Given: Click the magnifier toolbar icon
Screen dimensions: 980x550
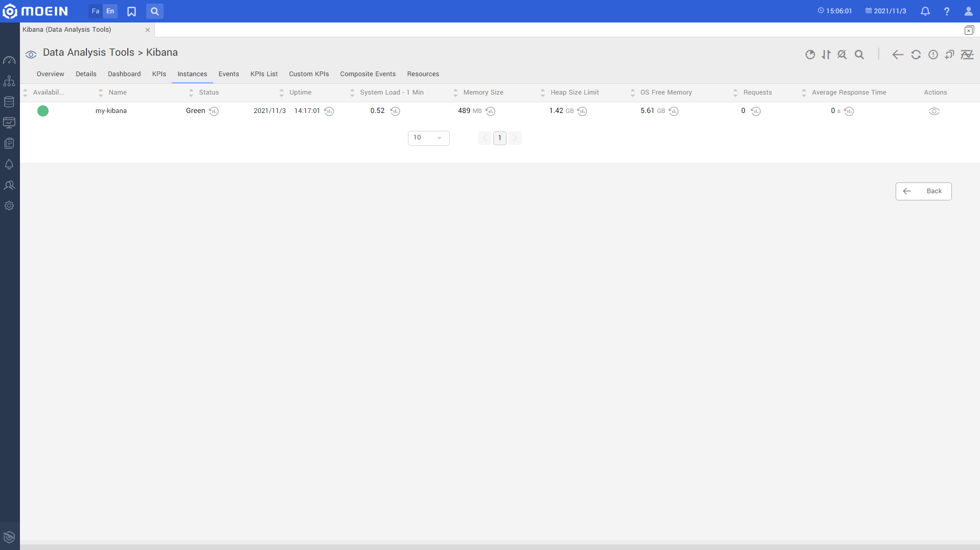Looking at the screenshot, I should click(x=859, y=55).
